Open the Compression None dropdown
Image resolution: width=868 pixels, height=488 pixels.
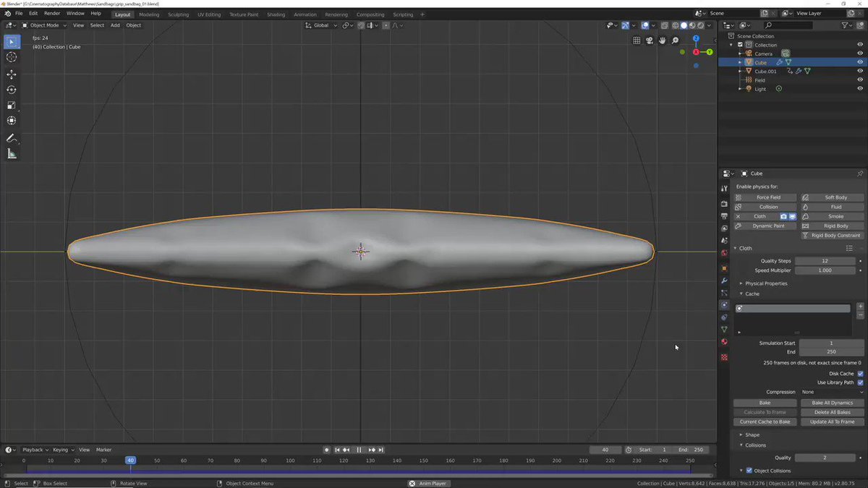click(x=832, y=392)
